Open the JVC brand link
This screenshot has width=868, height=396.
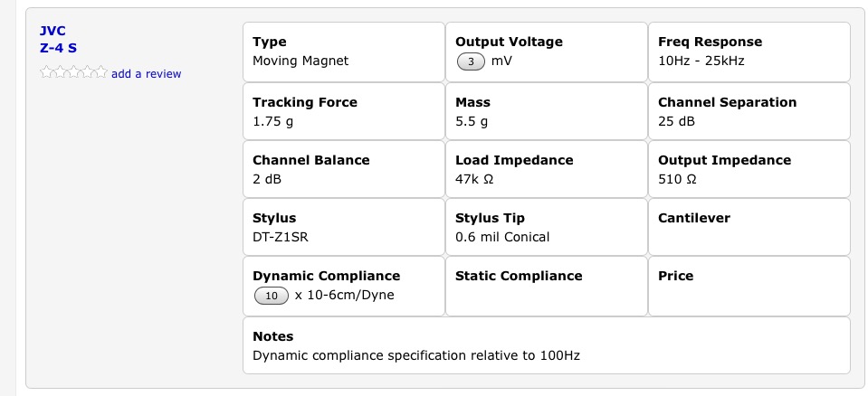click(x=53, y=31)
